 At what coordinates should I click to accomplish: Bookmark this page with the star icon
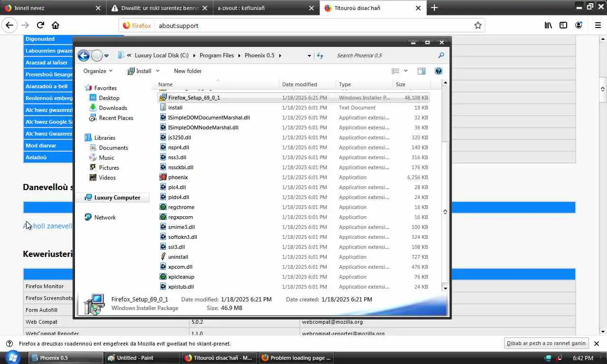pos(478,26)
